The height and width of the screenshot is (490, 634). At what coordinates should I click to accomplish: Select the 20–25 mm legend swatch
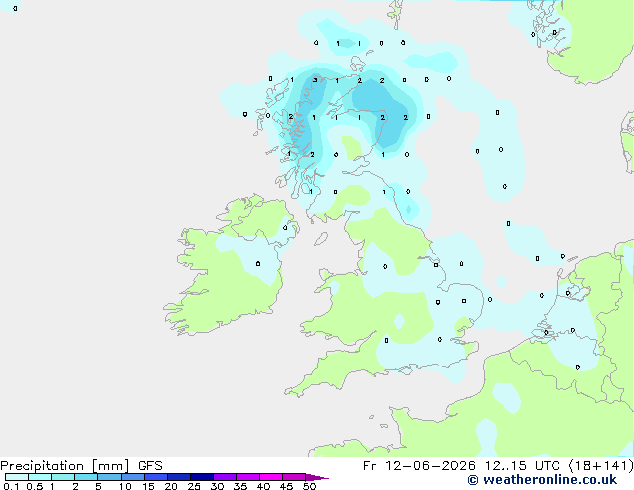pos(178,477)
